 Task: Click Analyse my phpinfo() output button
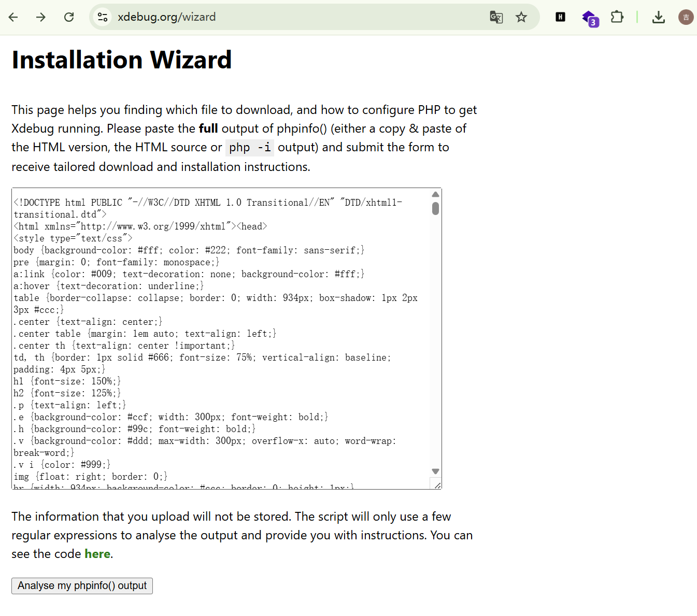pos(82,586)
